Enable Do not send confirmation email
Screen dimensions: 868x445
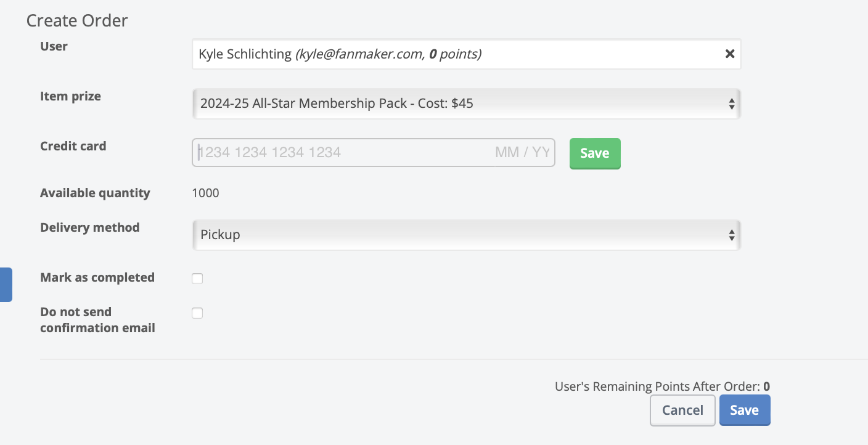tap(197, 313)
